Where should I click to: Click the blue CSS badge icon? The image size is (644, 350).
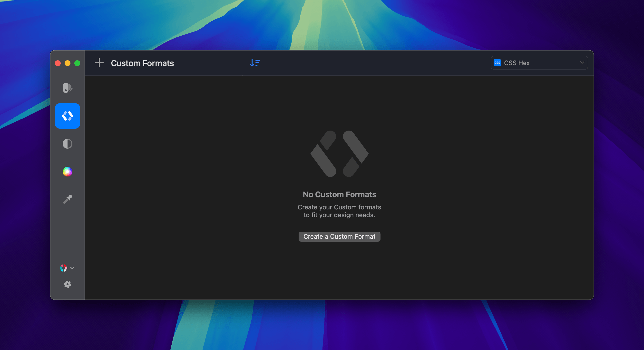click(497, 63)
